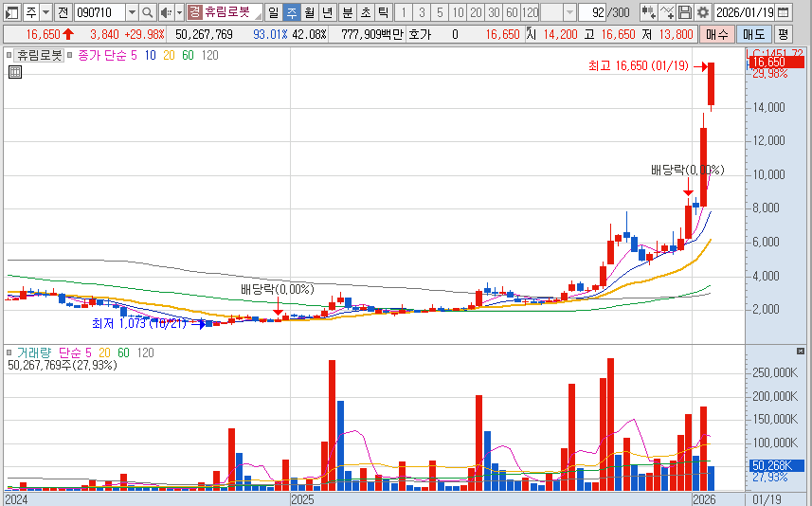Image resolution: width=812 pixels, height=506 pixels.
Task: Click the 종가 단순 moving average legend
Action: coord(102,55)
